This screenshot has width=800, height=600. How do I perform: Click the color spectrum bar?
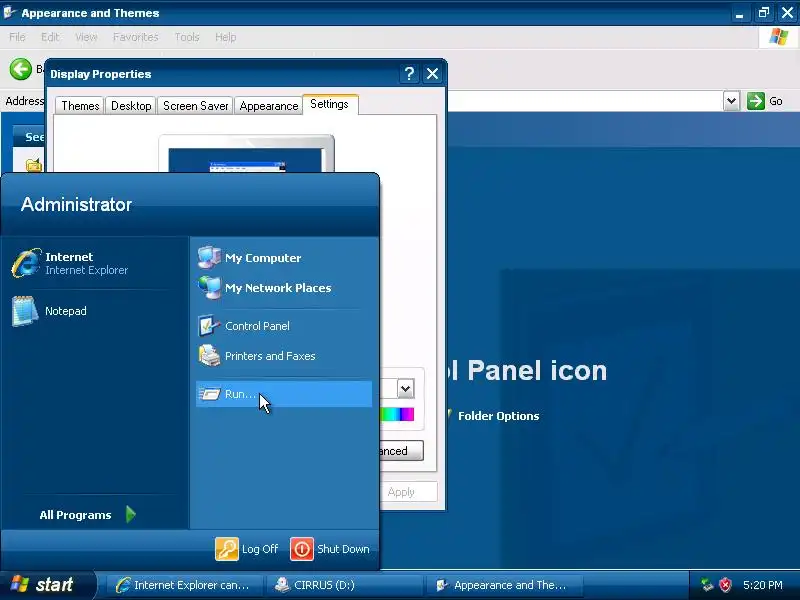397,414
